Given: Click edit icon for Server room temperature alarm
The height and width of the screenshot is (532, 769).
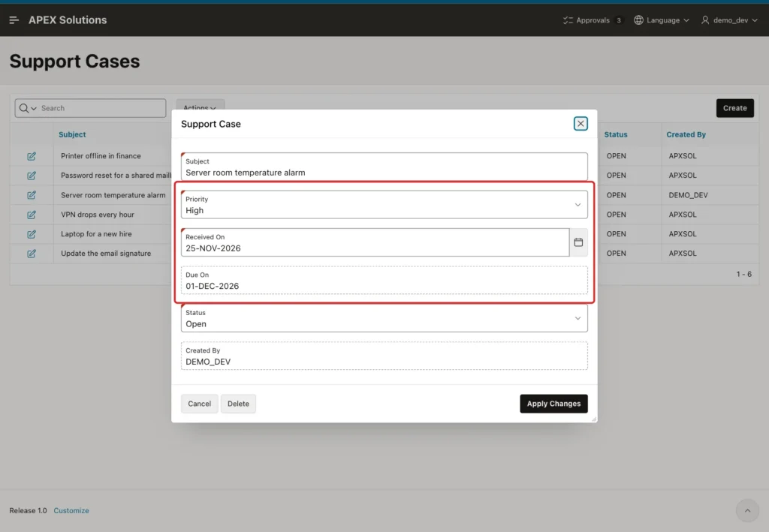Looking at the screenshot, I should (x=32, y=195).
